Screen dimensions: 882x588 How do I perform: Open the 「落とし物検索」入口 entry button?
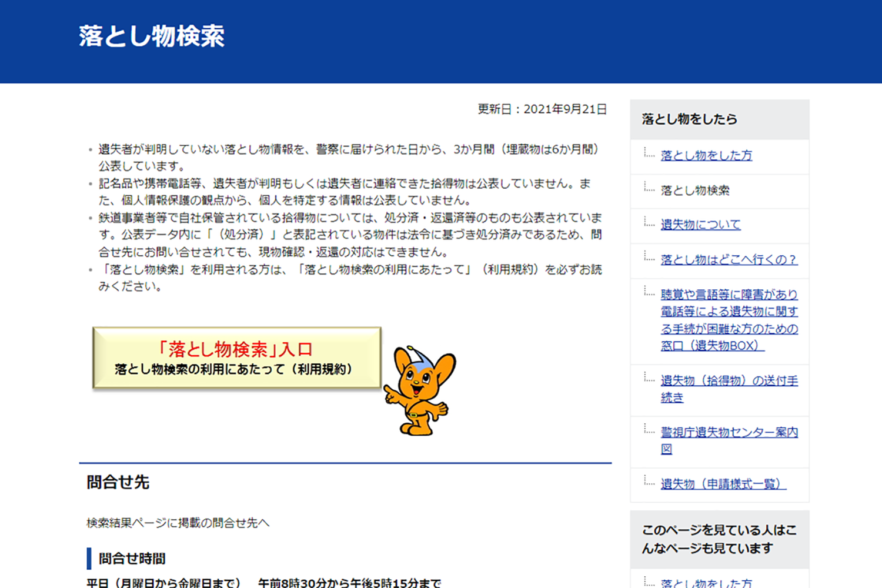click(x=235, y=349)
